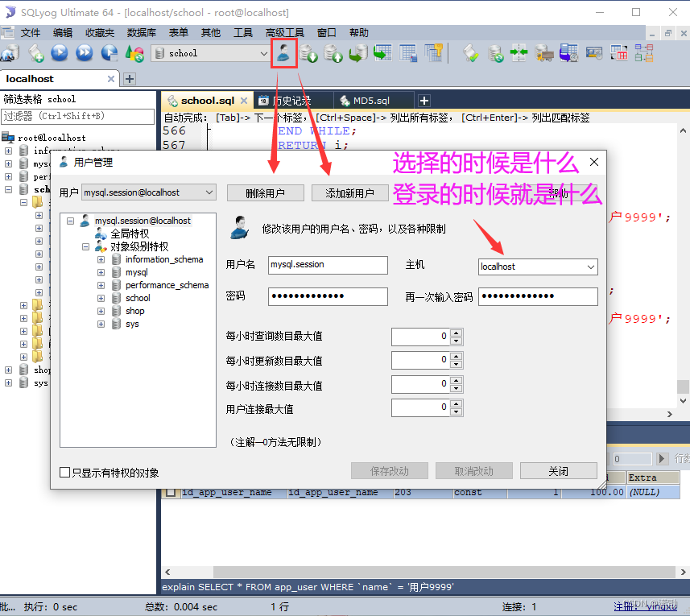
Task: Add a new query tab with plus
Action: tap(424, 101)
